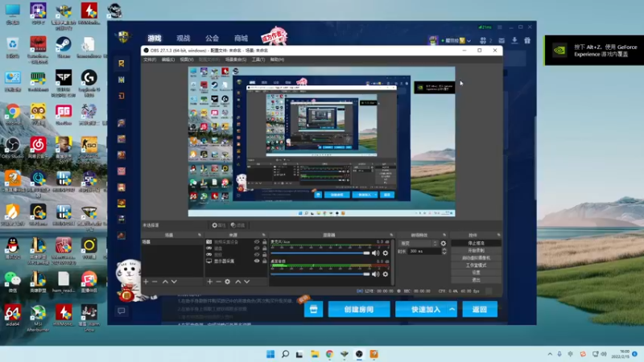Toggle lock icon on display capture source
Image resolution: width=644 pixels, height=362 pixels.
(x=264, y=261)
